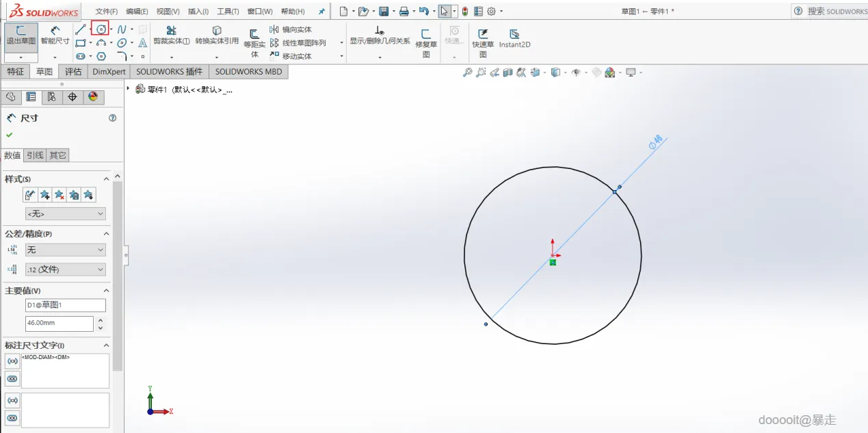Switch to the 引线 tab

tap(35, 155)
